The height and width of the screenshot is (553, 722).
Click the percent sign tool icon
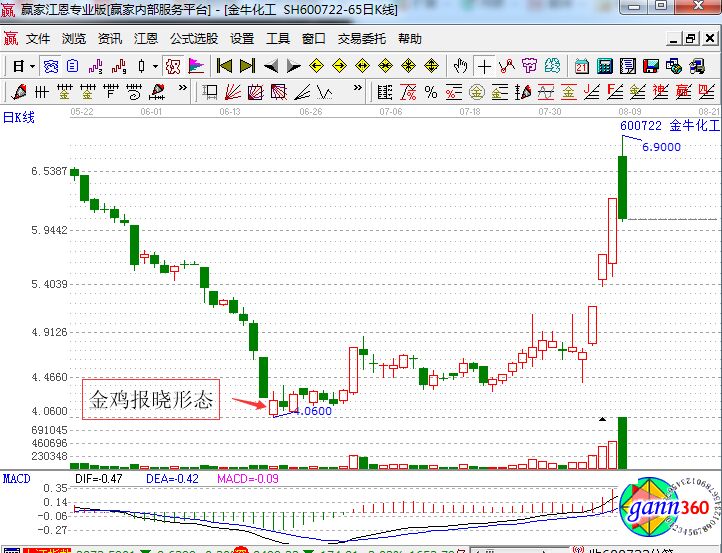click(x=431, y=93)
